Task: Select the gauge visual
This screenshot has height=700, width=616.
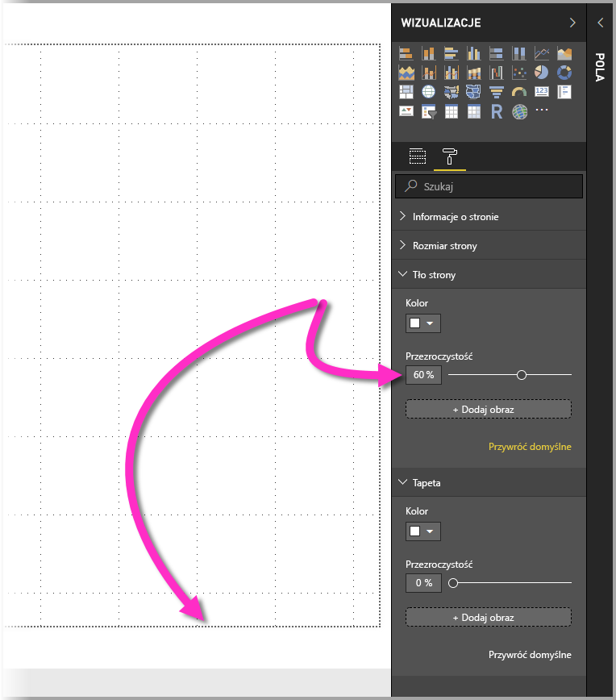Action: click(519, 91)
